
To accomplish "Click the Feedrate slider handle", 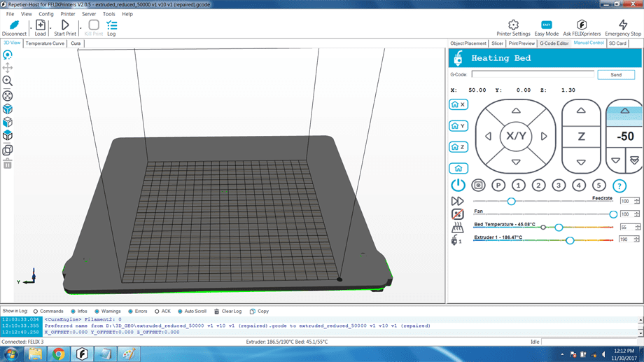I will coord(511,202).
